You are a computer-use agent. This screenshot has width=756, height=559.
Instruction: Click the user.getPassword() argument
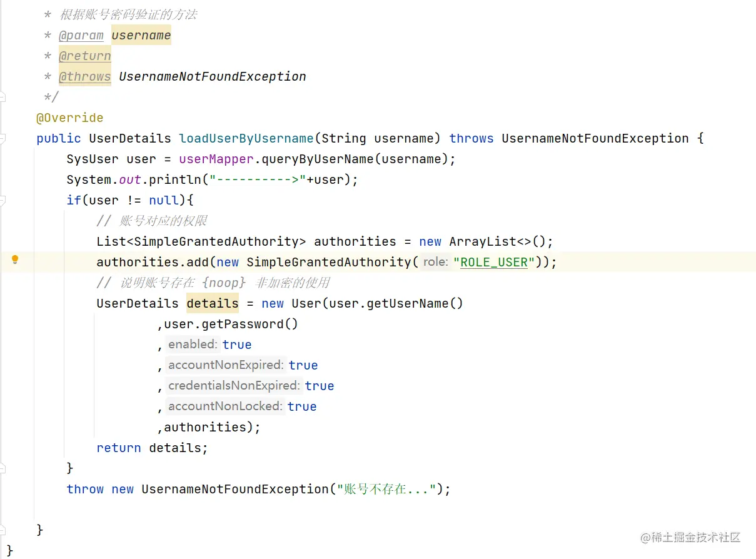[x=231, y=324]
